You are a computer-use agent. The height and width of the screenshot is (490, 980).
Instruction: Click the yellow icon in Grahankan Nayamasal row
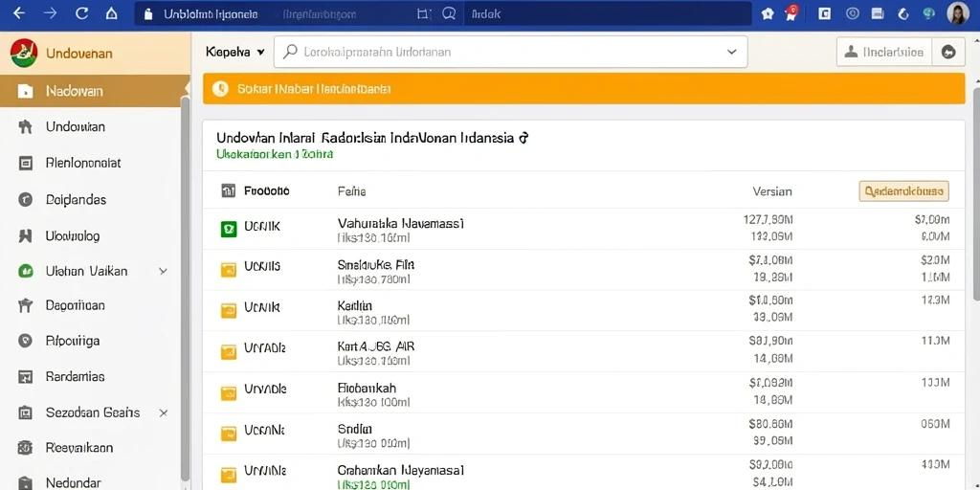coord(229,474)
